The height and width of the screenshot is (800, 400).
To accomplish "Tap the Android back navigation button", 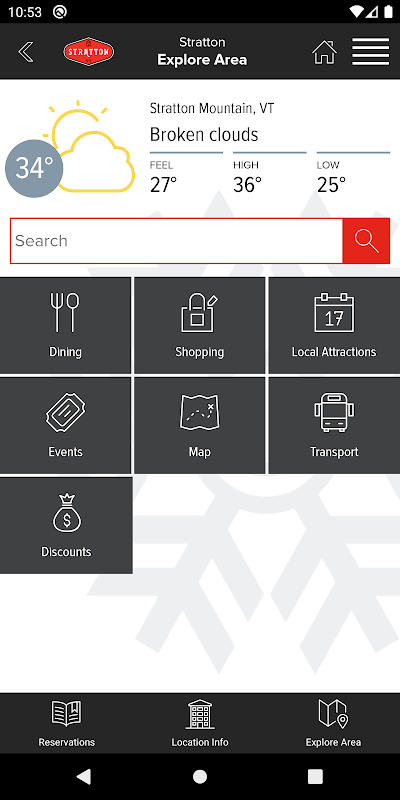I will [x=84, y=777].
